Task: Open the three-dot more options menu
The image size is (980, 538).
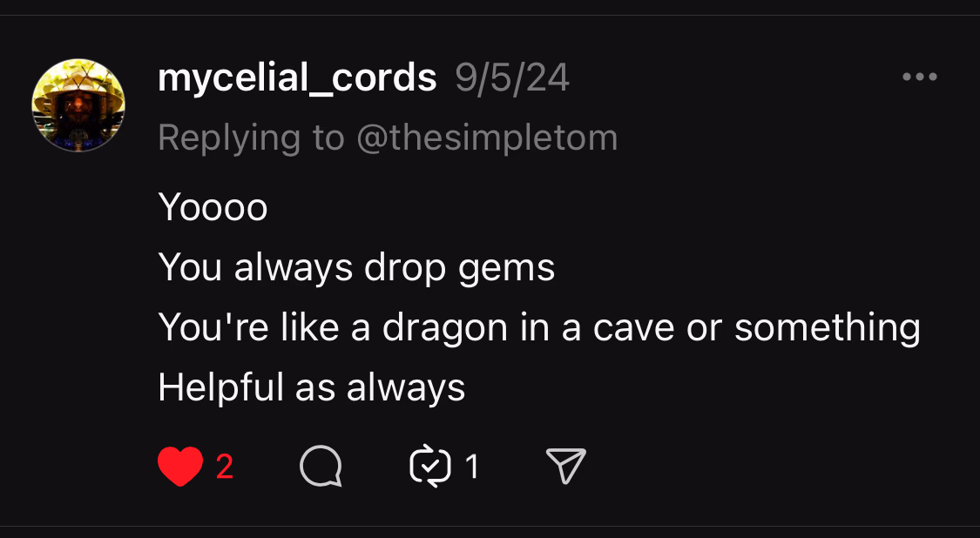Action: tap(920, 77)
